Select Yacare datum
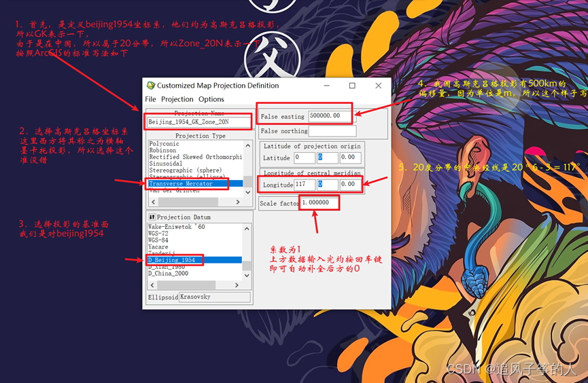The height and width of the screenshot is (383, 588). (158, 247)
